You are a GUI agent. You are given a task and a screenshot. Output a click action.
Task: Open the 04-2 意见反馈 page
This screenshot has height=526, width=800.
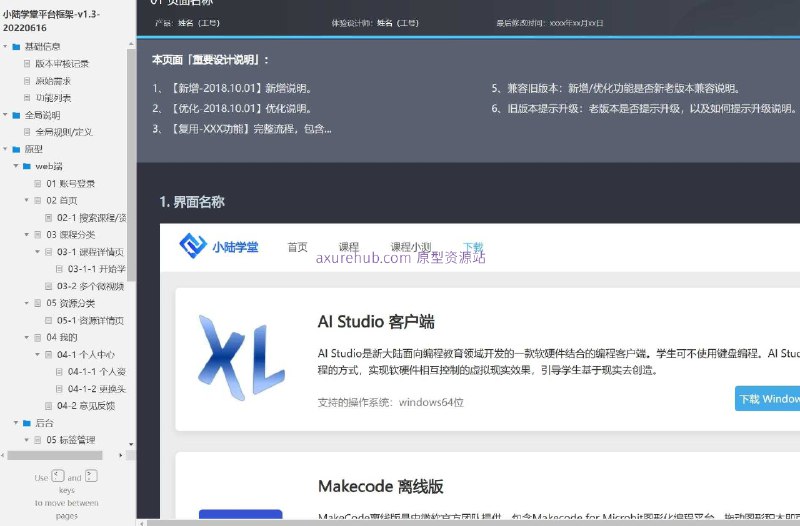[86, 406]
